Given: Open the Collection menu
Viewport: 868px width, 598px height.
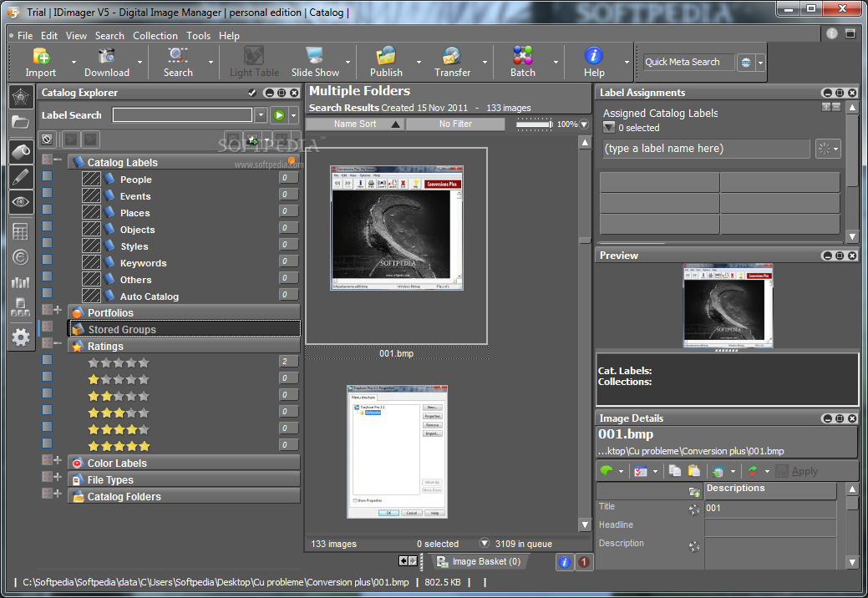Looking at the screenshot, I should click(155, 36).
